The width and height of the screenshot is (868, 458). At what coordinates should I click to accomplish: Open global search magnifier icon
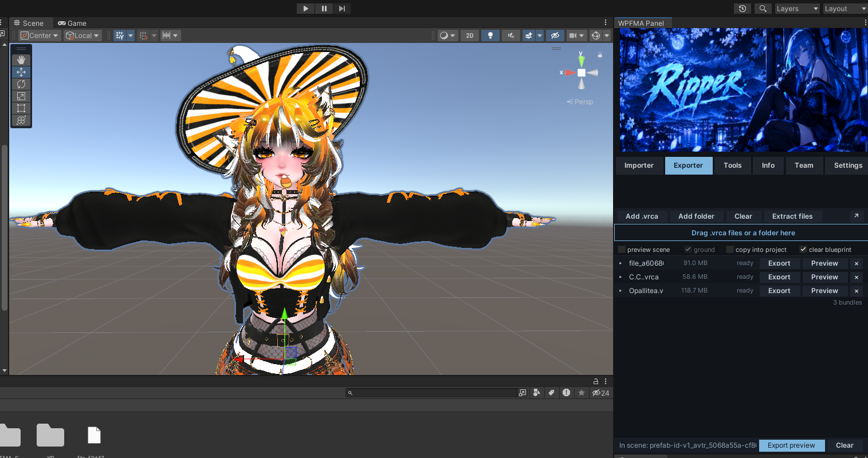(763, 9)
